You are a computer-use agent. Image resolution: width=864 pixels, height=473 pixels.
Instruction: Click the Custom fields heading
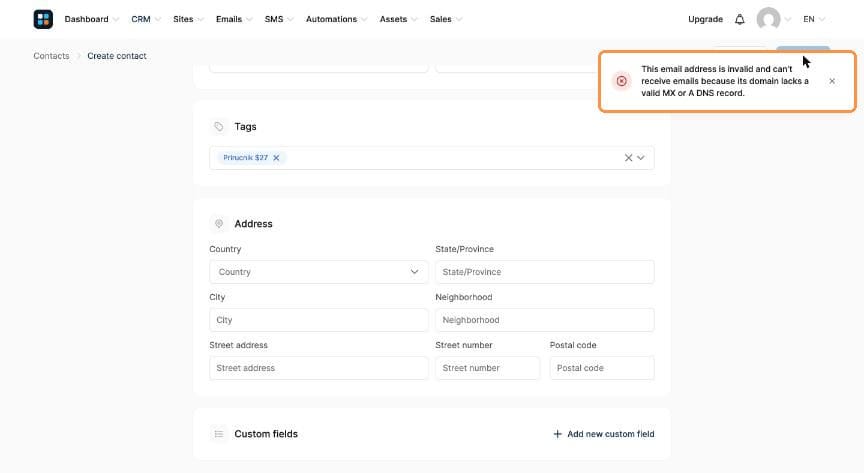(x=266, y=434)
